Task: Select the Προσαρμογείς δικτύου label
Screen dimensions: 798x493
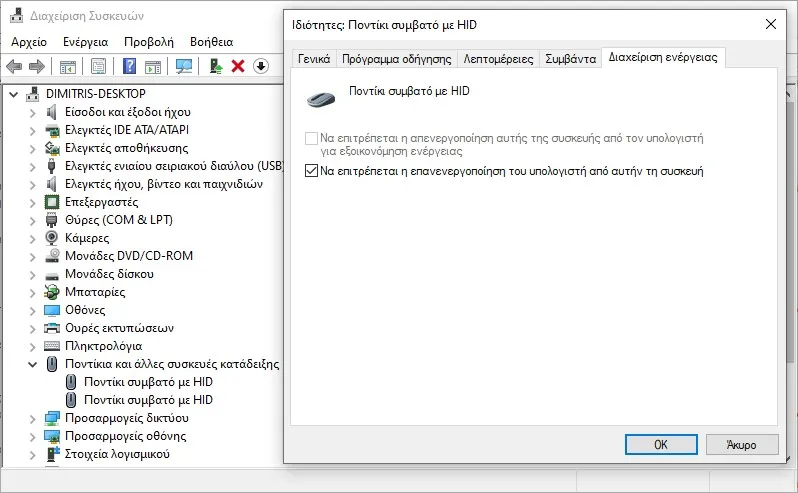Action: [127, 418]
